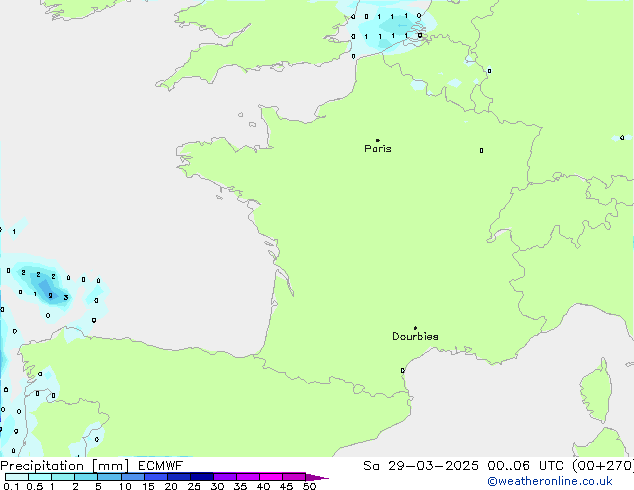Image resolution: width=634 pixels, height=490 pixels.
Task: Pick the 30–35 mm purple swatch
Action: pyautogui.click(x=225, y=477)
